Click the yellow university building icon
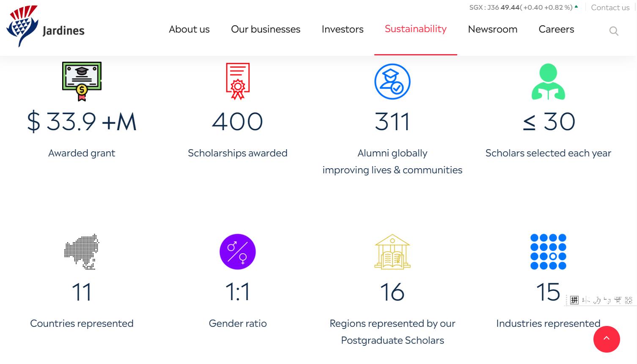The image size is (637, 364). 393,252
